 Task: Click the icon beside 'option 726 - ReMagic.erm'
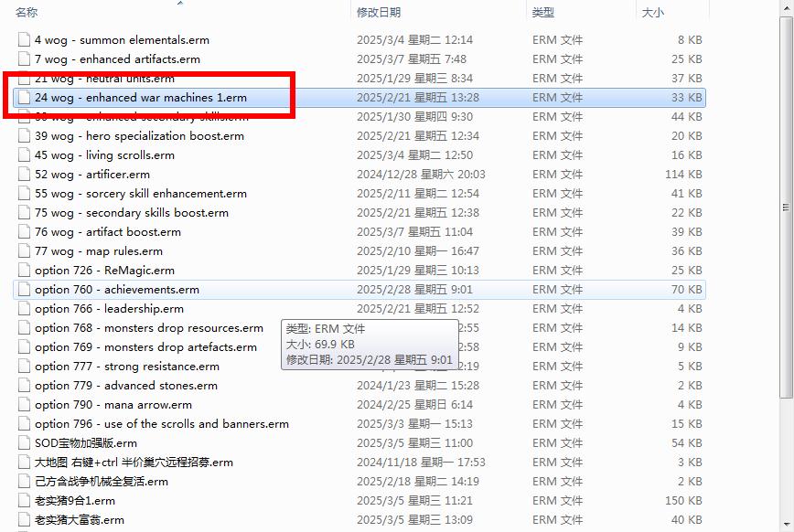[24, 271]
